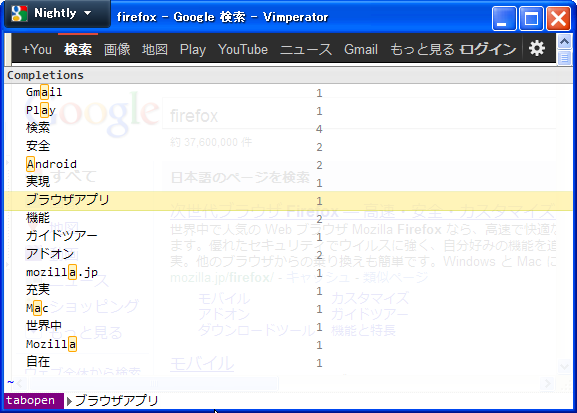Expand the もっと見る menu in Google bar
The width and height of the screenshot is (577, 413).
click(422, 49)
